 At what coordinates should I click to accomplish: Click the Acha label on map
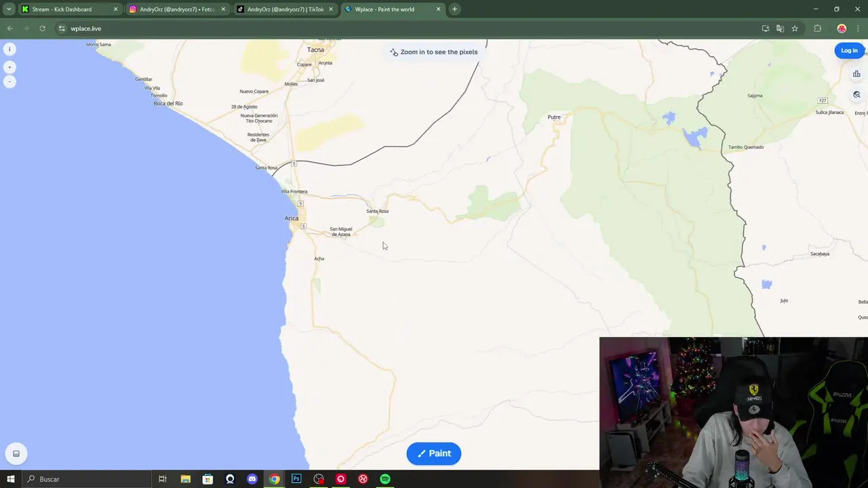(x=319, y=259)
